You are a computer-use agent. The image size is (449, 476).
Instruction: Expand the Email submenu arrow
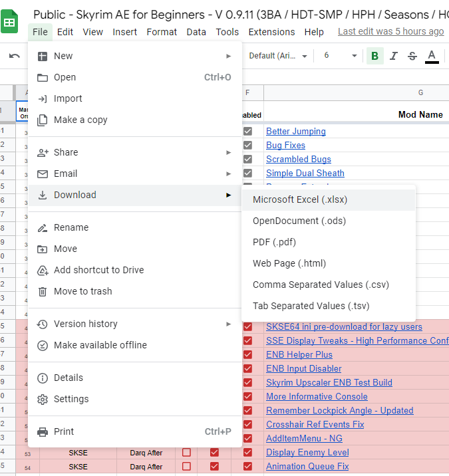pyautogui.click(x=228, y=174)
